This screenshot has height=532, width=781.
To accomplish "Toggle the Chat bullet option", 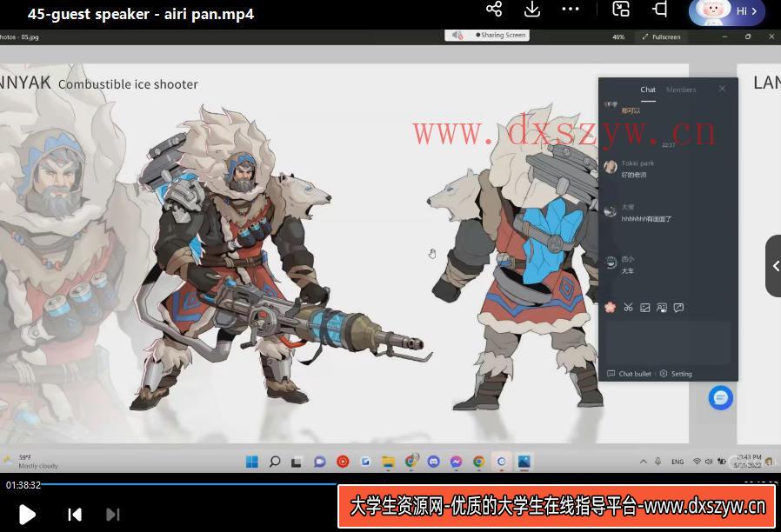I will click(x=629, y=374).
